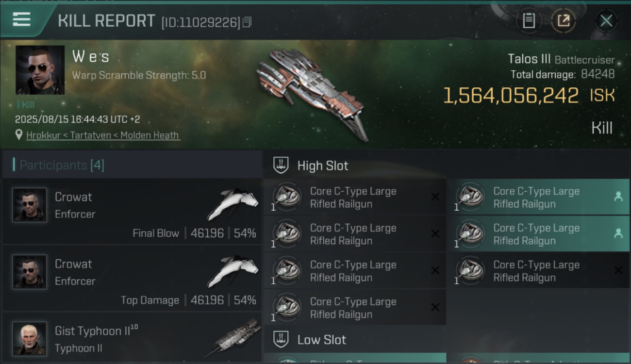This screenshot has width=631, height=364.
Task: Select the last left-column railgun module
Action: pos(355,307)
